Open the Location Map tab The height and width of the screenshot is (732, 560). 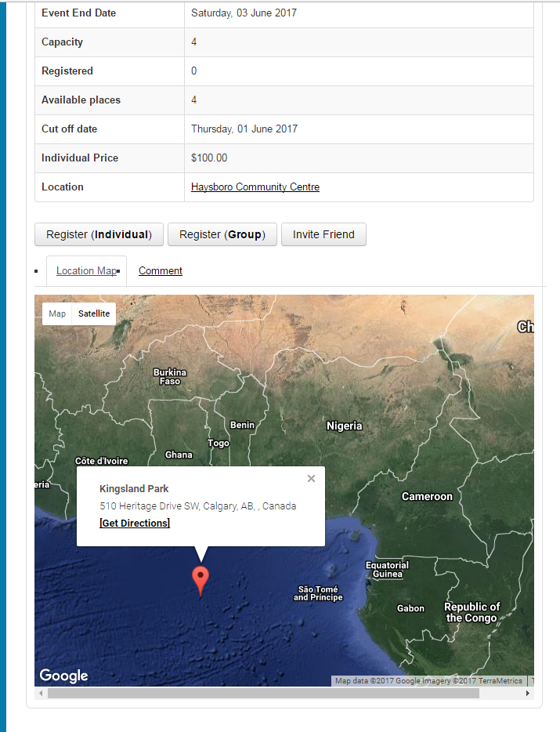pyautogui.click(x=86, y=270)
